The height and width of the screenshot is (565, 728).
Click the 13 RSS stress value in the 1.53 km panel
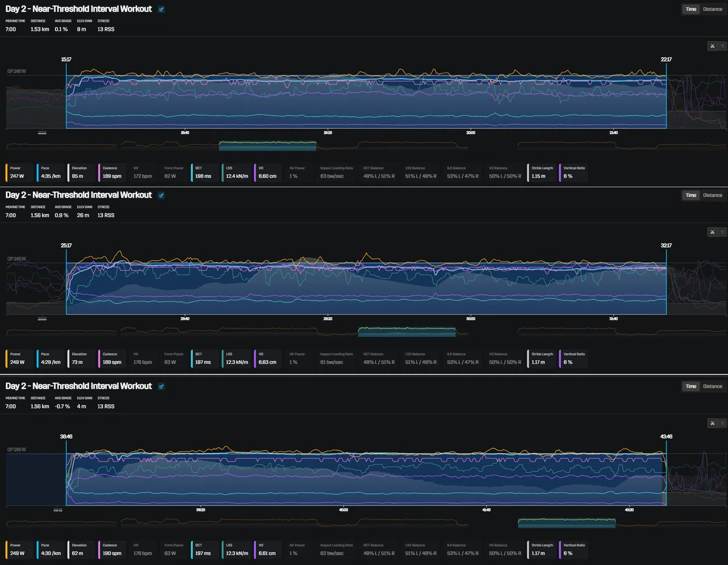click(x=106, y=29)
